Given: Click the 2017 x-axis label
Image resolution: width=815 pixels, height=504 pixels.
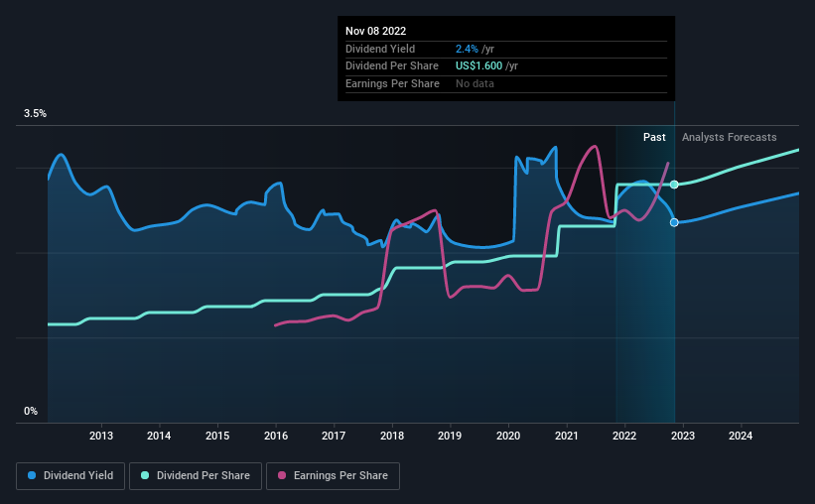Looking at the screenshot, I should (x=334, y=436).
